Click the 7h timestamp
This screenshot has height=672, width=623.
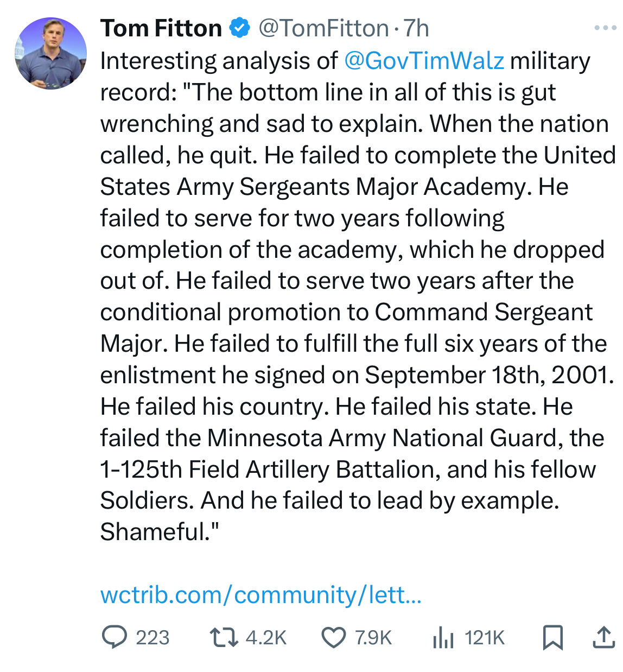[416, 28]
